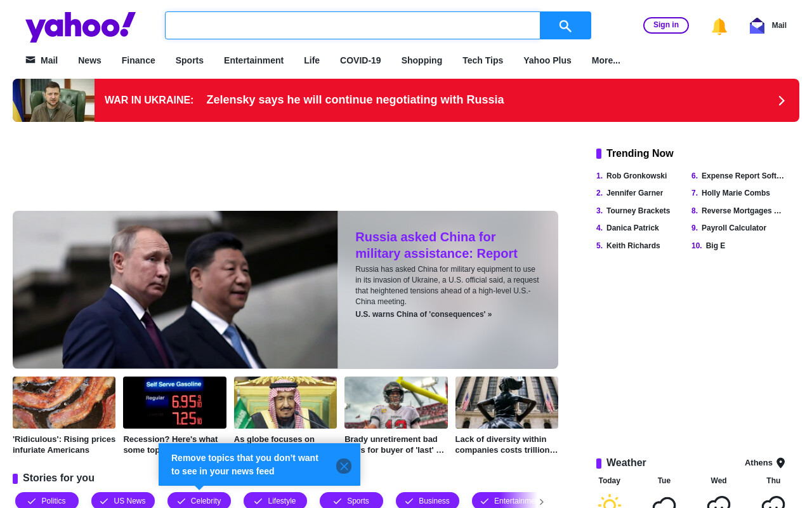Viewport: 812px width, 508px height.
Task: Open the Yahoo Plus navigation item
Action: click(547, 60)
